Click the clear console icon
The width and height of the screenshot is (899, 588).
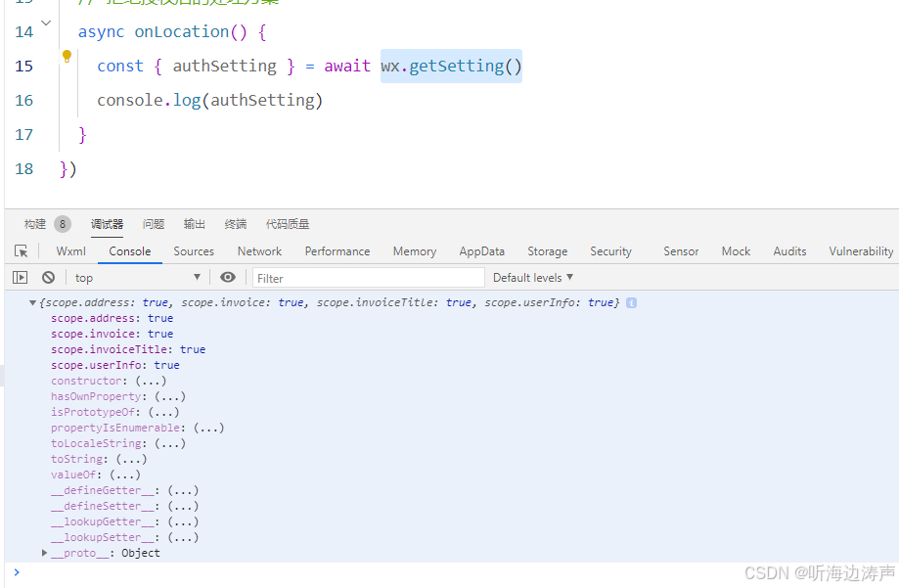click(x=48, y=277)
